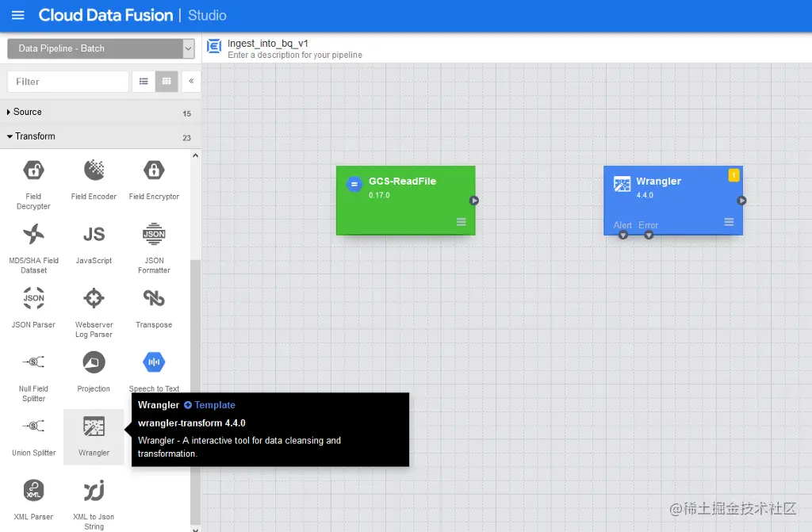Click 'Enter a description for your pipeline'
This screenshot has width=812, height=532.
pyautogui.click(x=295, y=55)
